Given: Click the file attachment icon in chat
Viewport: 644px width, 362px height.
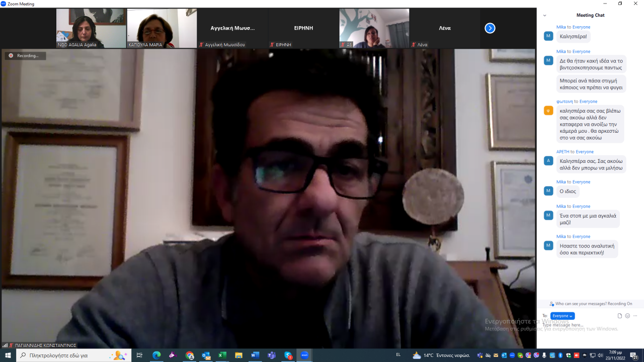Looking at the screenshot, I should (x=620, y=316).
